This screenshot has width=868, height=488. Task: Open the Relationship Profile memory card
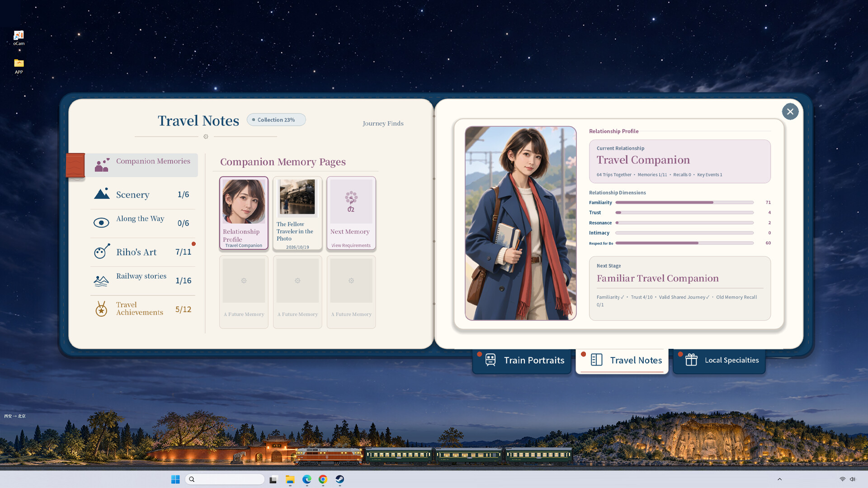pos(244,213)
